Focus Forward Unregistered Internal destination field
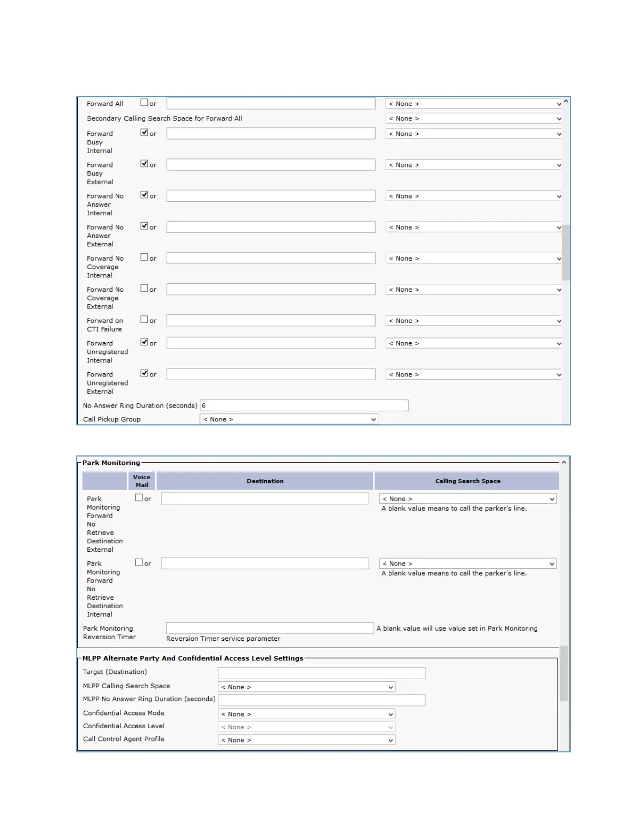Screen dimensions: 644x834 coord(271,343)
